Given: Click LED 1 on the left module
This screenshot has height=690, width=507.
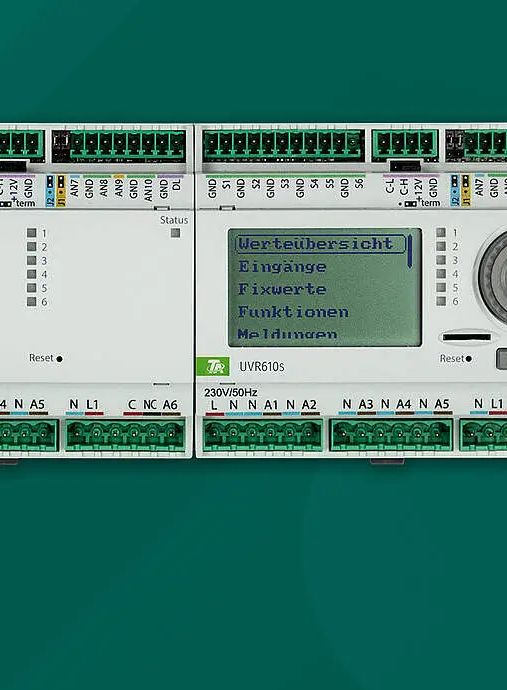Looking at the screenshot, I should coord(31,233).
